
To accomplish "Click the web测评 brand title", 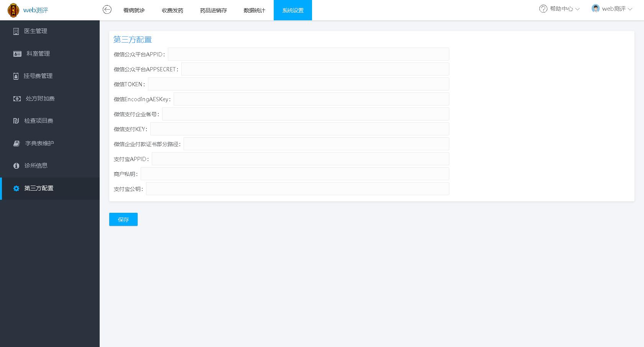I will coord(36,10).
